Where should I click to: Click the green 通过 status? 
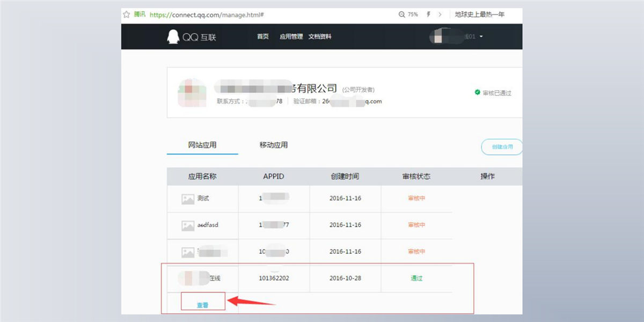[x=416, y=278]
